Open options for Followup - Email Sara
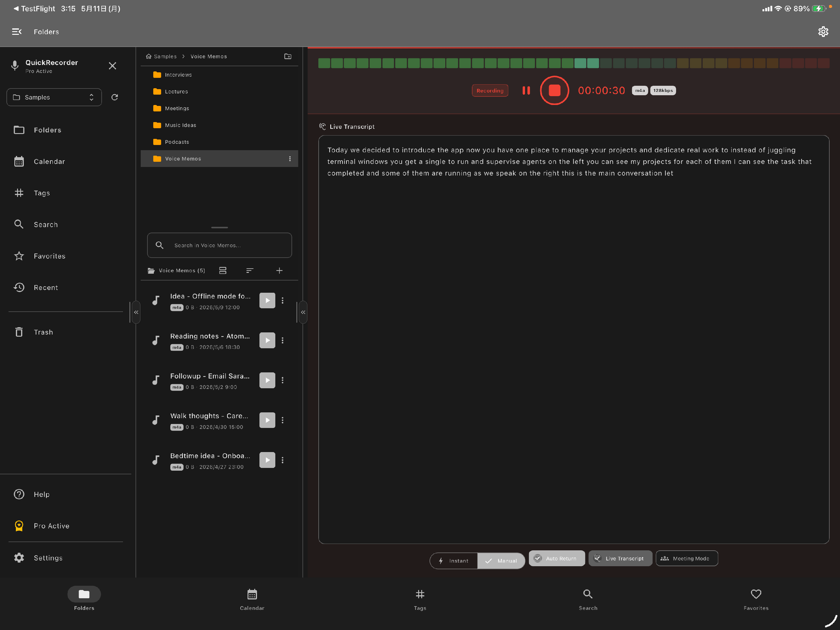840x630 pixels. pos(283,380)
